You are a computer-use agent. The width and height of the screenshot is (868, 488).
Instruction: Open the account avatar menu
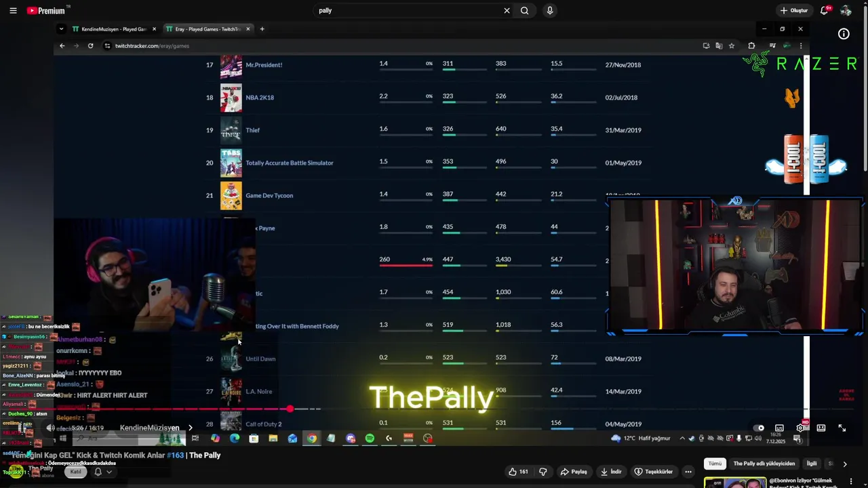click(846, 11)
